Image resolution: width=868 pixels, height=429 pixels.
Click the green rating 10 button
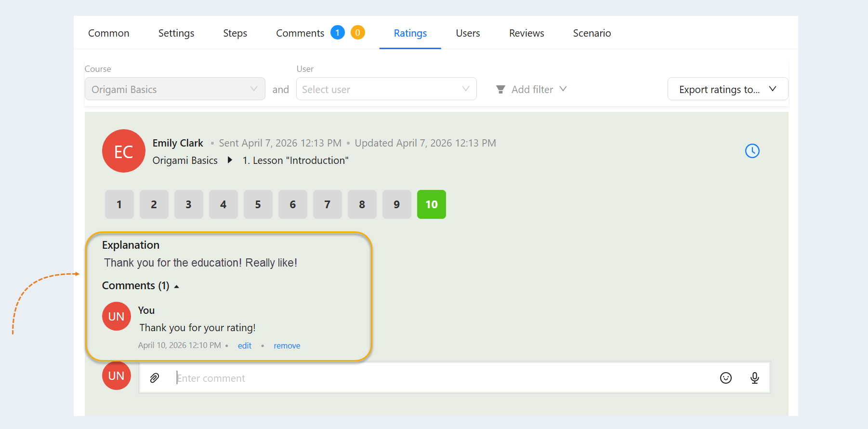(432, 204)
